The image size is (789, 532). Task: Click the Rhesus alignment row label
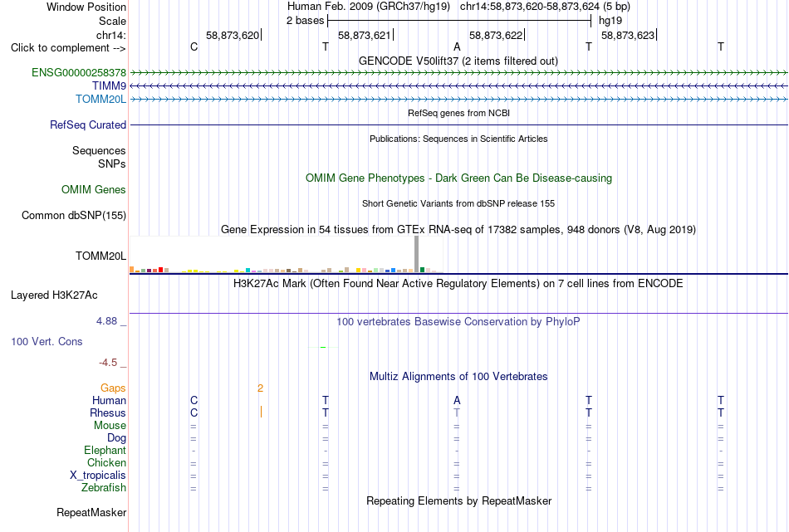pyautogui.click(x=108, y=412)
